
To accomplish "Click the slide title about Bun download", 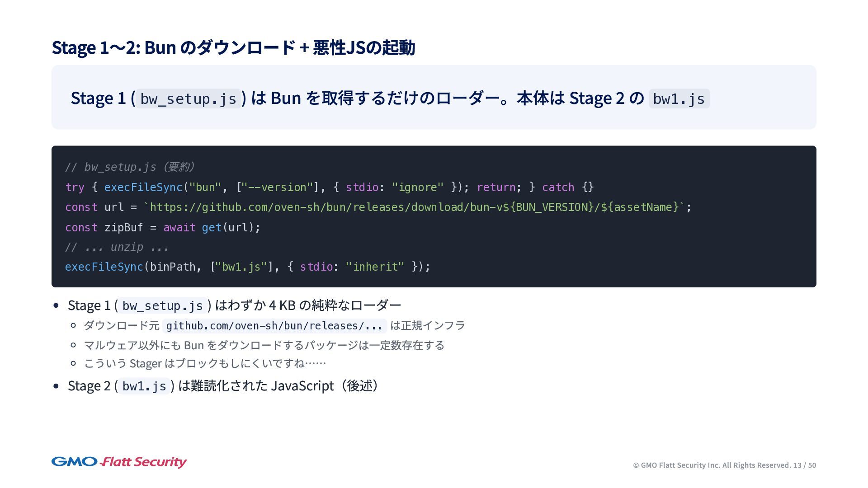I will click(233, 47).
